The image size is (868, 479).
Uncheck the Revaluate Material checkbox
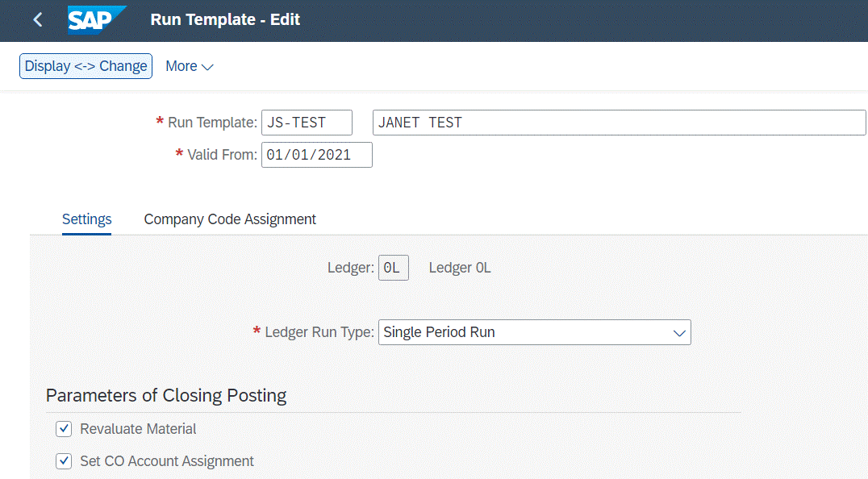[x=64, y=428]
